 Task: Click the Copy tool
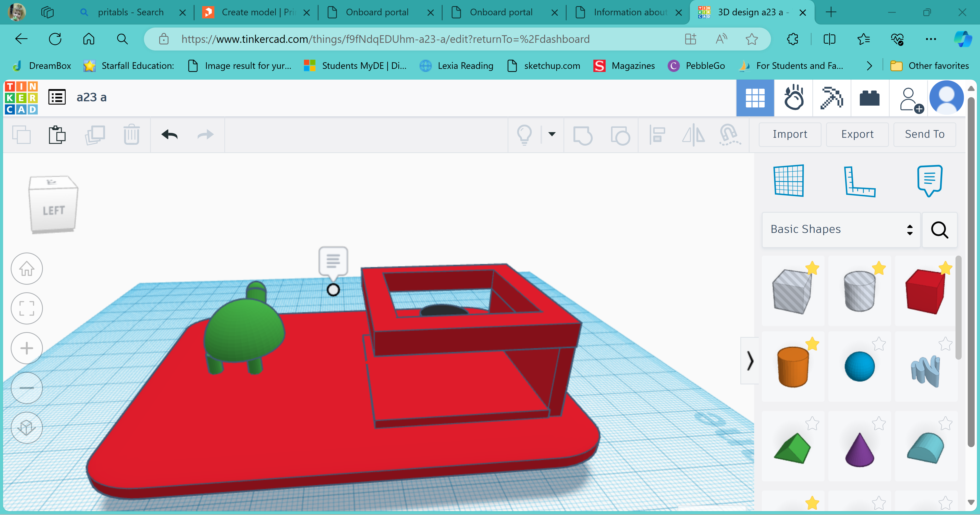pos(21,135)
